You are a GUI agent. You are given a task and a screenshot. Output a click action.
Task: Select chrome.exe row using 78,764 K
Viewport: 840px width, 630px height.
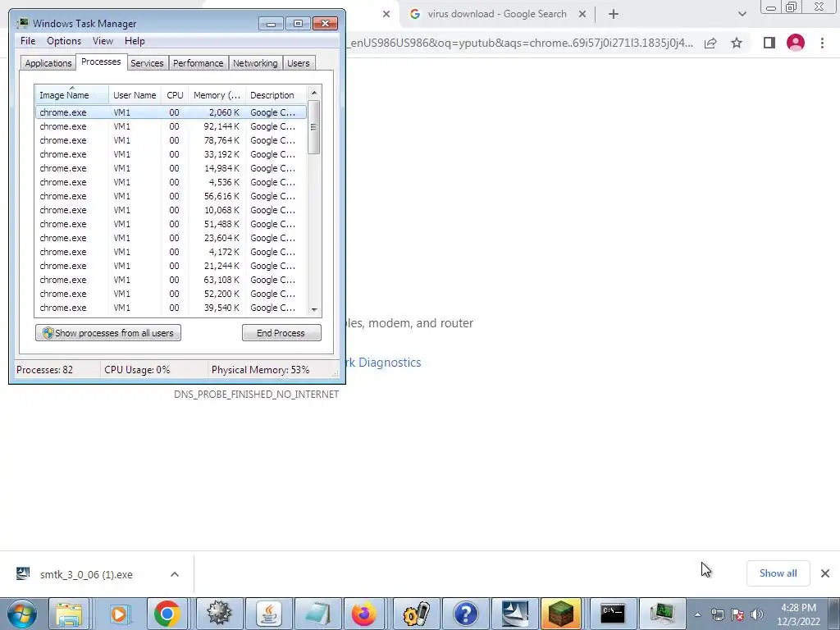click(171, 140)
